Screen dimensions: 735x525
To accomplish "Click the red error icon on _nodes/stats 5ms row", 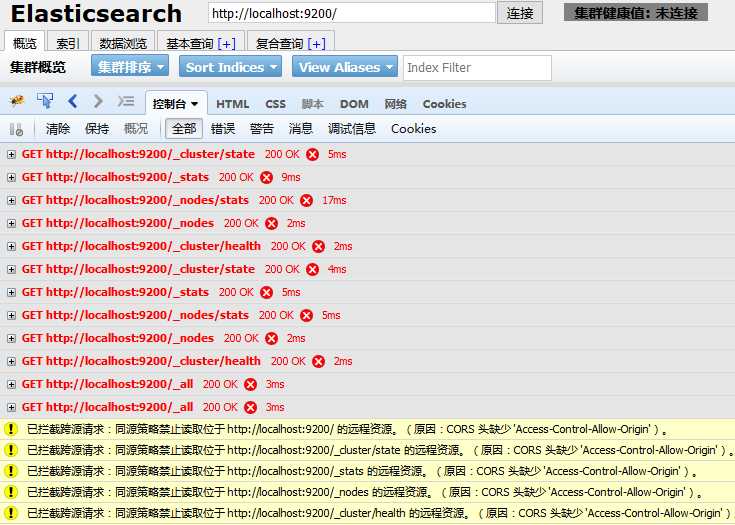I will click(307, 315).
